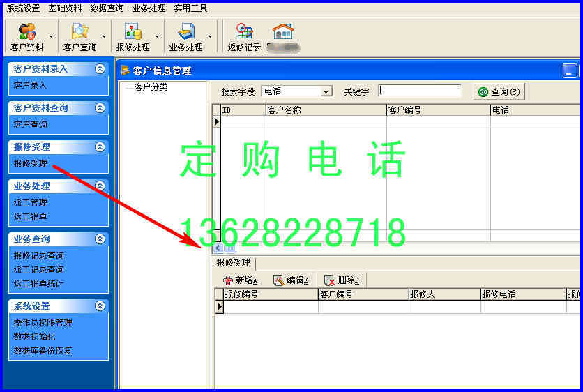
Task: Open dropdown arrow next to 报修处理
Action: click(x=158, y=36)
